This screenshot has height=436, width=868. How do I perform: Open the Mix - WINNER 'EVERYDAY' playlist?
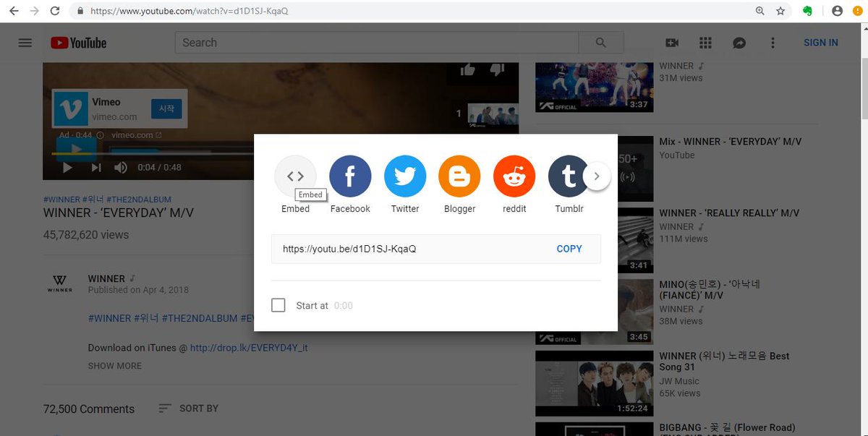click(x=731, y=142)
